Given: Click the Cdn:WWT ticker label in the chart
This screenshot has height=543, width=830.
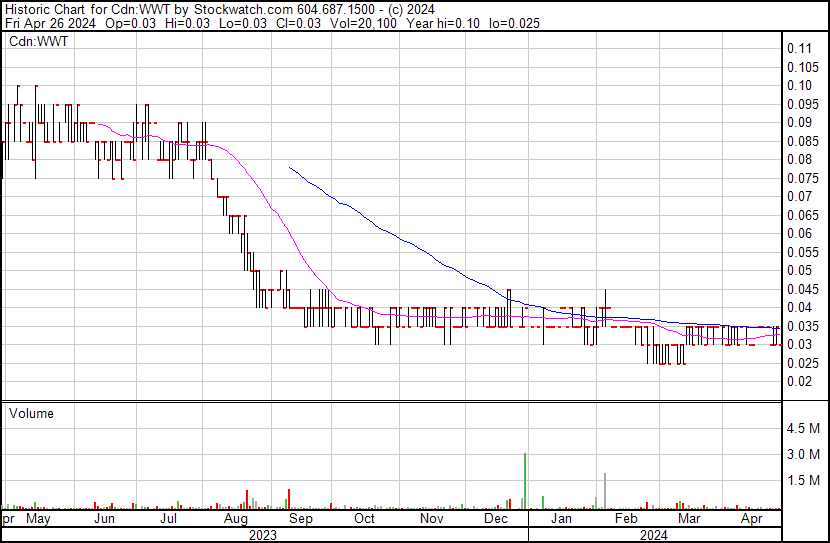Looking at the screenshot, I should (x=38, y=41).
